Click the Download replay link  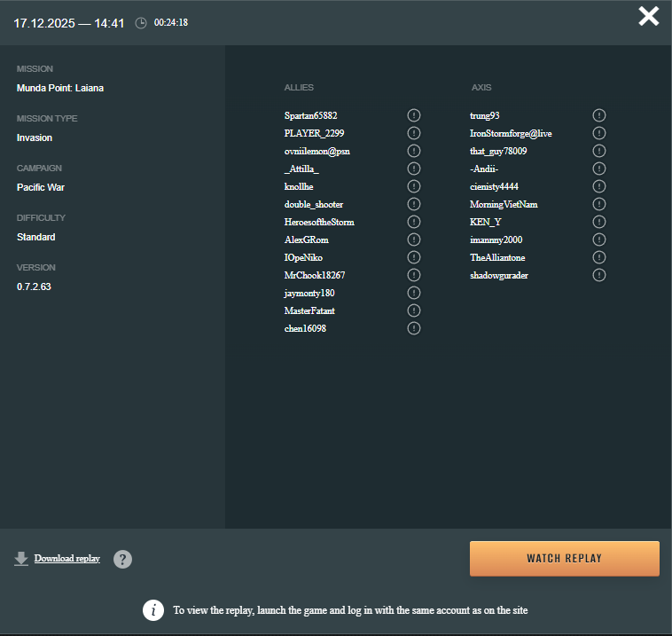click(x=67, y=559)
